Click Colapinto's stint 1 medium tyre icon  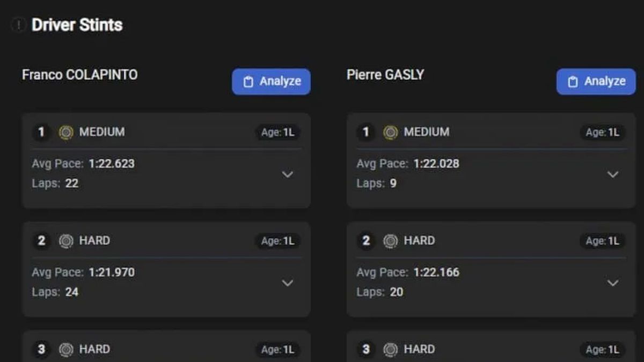66,132
